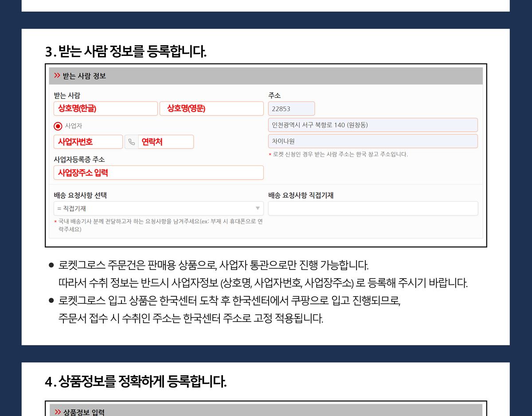Click the address field with 인천광역시 서구 북항로 140
This screenshot has height=416, width=532.
[372, 125]
